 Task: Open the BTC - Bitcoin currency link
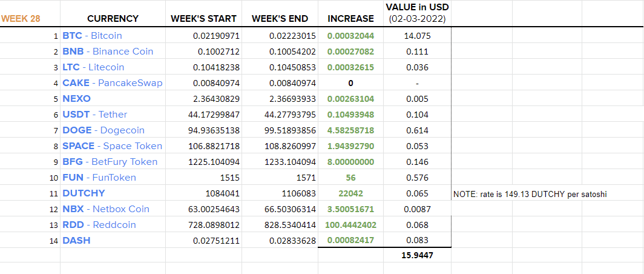point(92,36)
